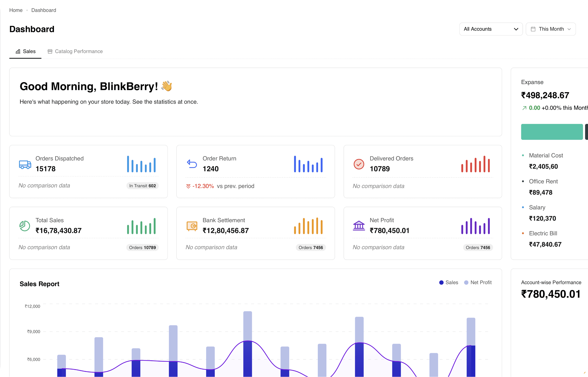Click the All Accounts chevron arrow
Viewport: 588px width, 377px height.
516,29
